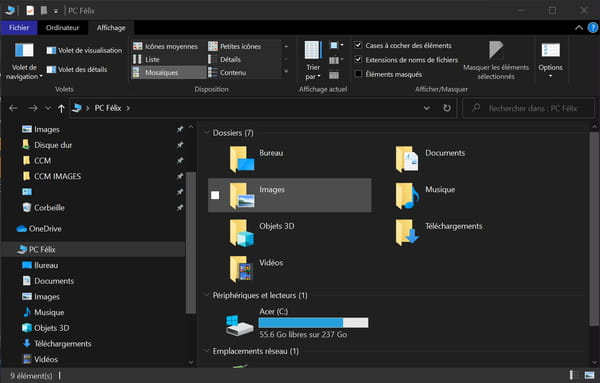The height and width of the screenshot is (383, 600).
Task: Toggle Extensions de noms de fichiers
Action: pyautogui.click(x=358, y=59)
